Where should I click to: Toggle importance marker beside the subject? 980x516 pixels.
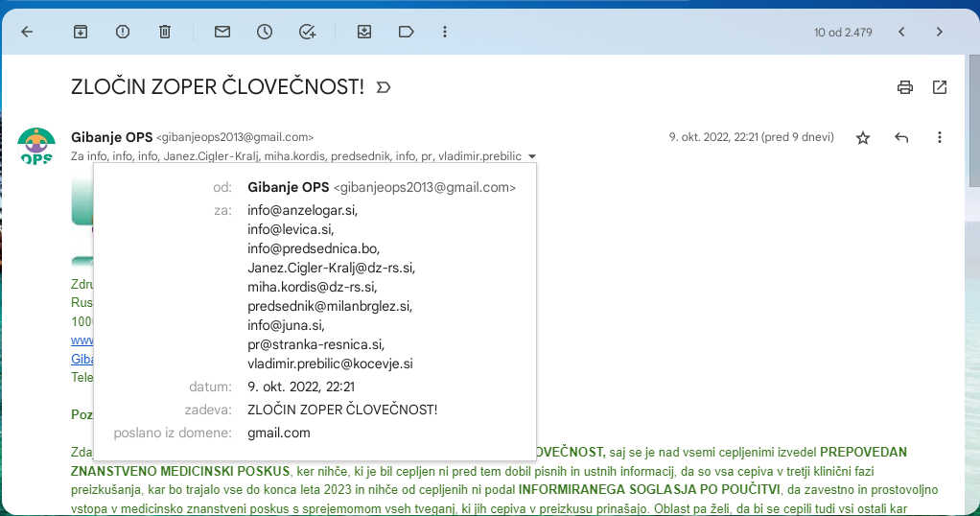point(384,87)
